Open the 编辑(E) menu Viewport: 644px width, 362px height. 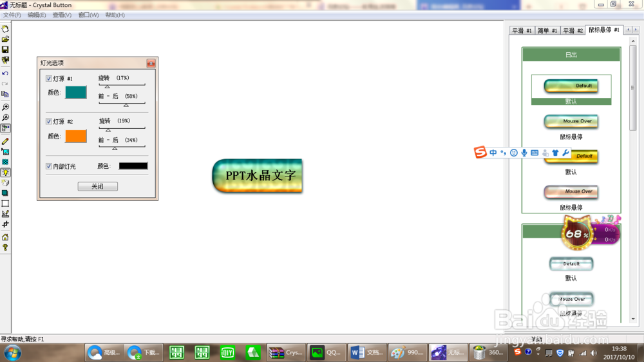pyautogui.click(x=37, y=15)
